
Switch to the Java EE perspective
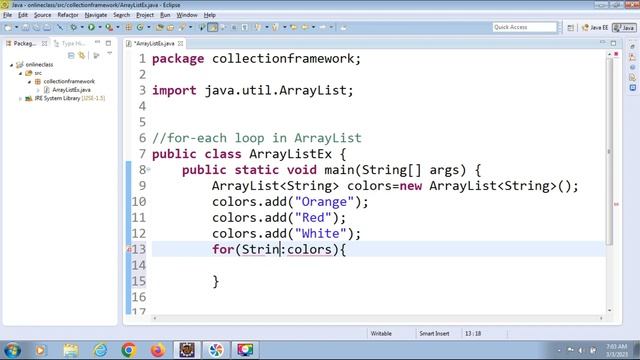595,28
